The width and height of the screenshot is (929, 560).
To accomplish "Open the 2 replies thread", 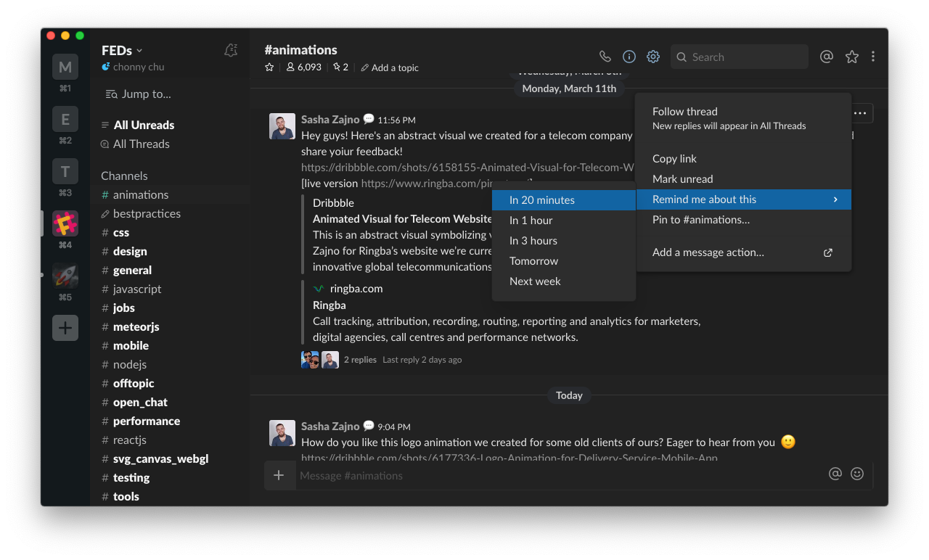I will [360, 360].
